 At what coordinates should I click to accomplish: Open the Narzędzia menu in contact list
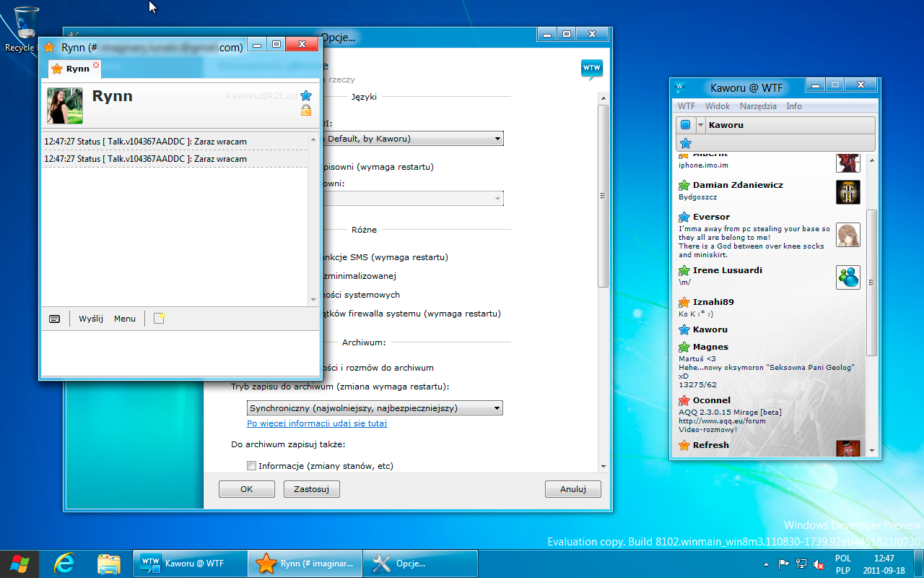[758, 106]
